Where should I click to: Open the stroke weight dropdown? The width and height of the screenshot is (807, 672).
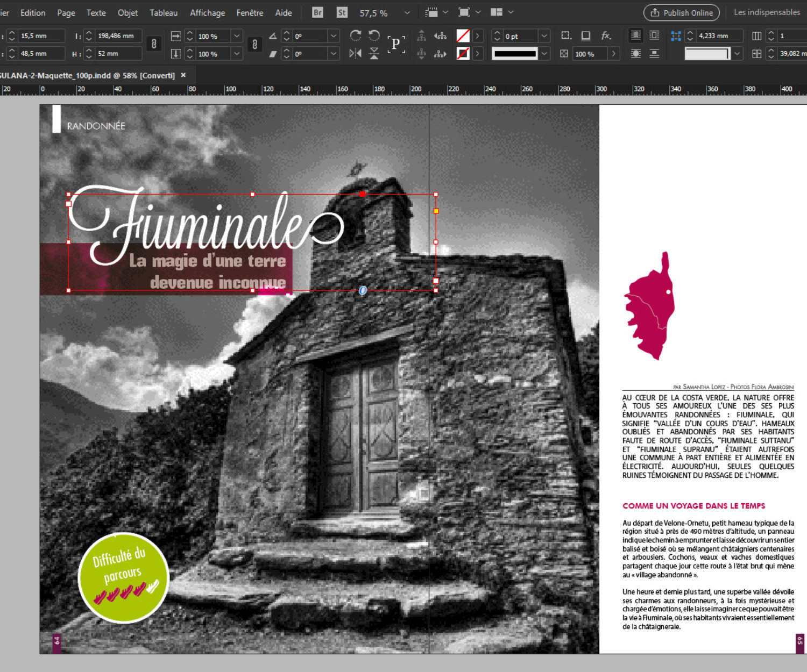click(x=544, y=36)
